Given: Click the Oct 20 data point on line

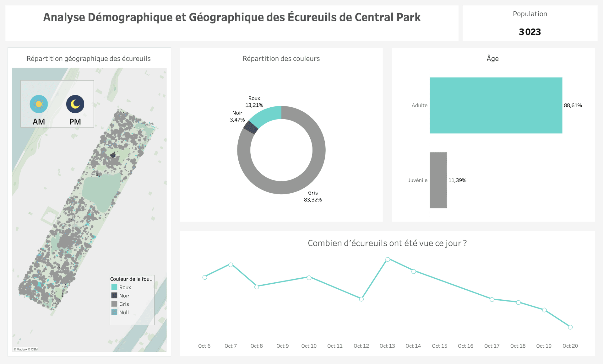Looking at the screenshot, I should [570, 327].
